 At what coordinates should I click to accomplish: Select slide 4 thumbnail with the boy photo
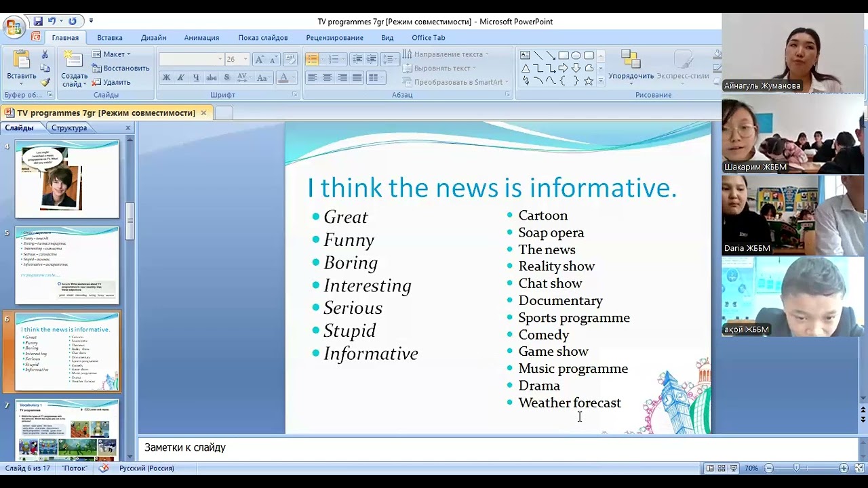pyautogui.click(x=67, y=179)
